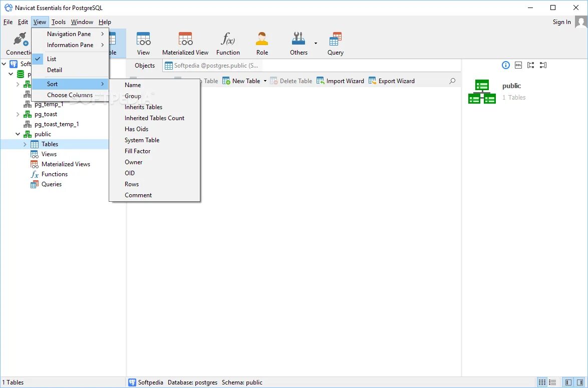The image size is (588, 388).
Task: Switch to Softpedia @postgres.public tab
Action: pos(212,66)
